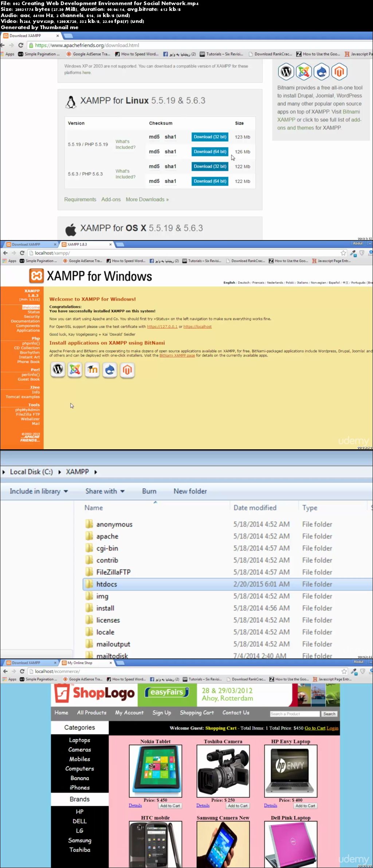The image size is (373, 868).
Task: Click the apache folder icon
Action: (x=89, y=536)
